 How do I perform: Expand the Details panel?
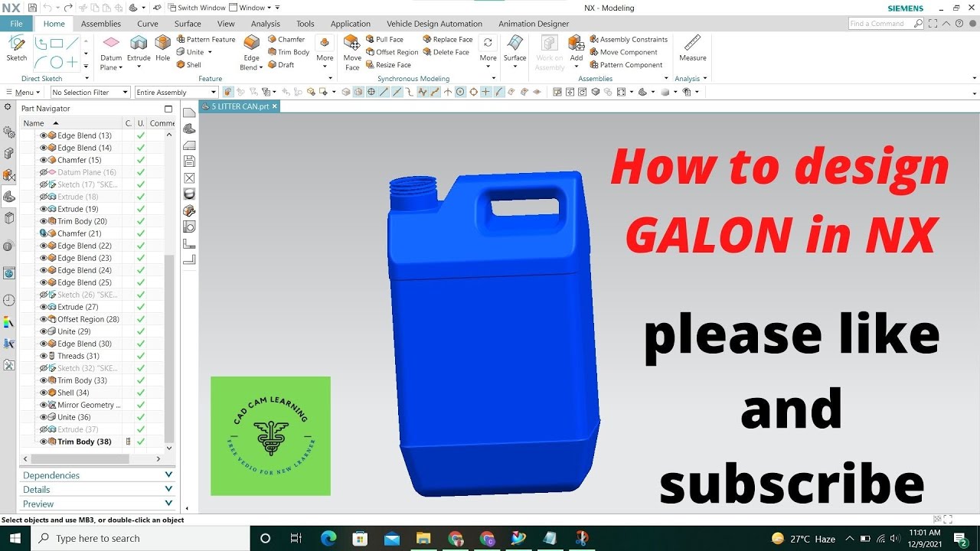tap(97, 490)
